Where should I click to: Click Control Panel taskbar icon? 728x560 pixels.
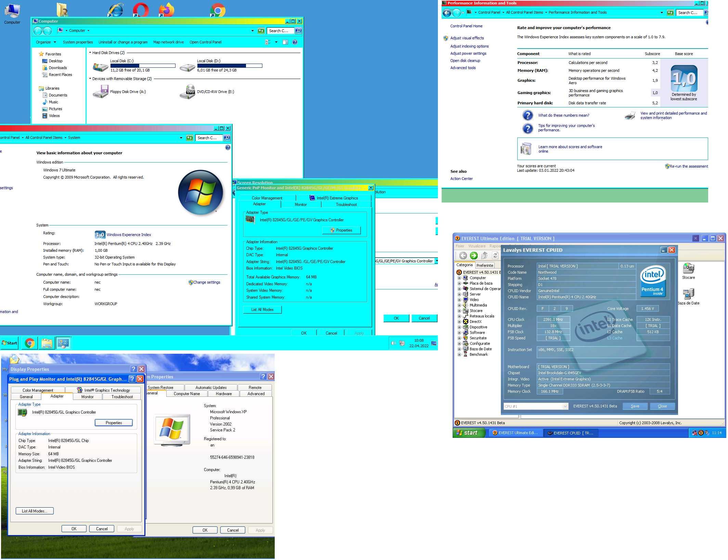(63, 343)
